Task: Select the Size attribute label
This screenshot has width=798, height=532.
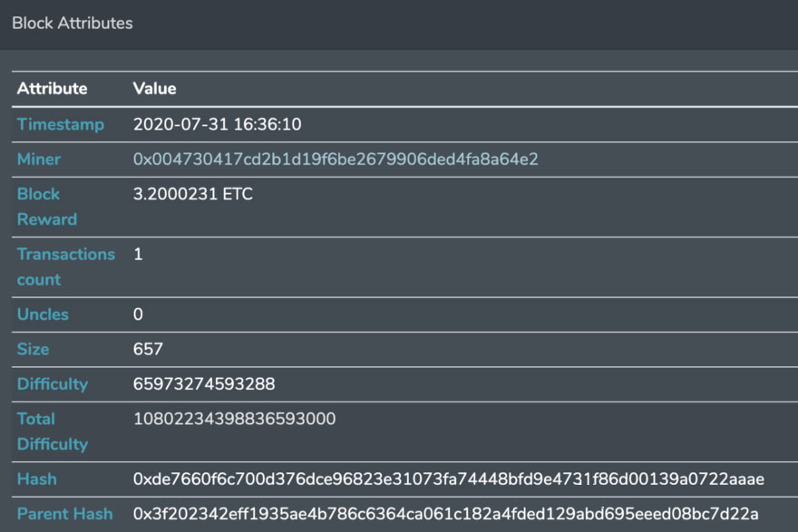Action: (x=33, y=349)
